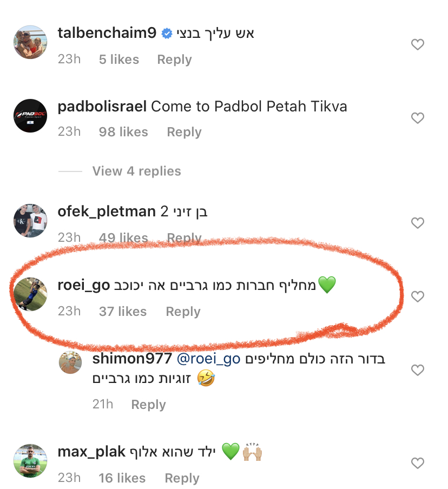Click the talbenchaim9 username

(107, 33)
